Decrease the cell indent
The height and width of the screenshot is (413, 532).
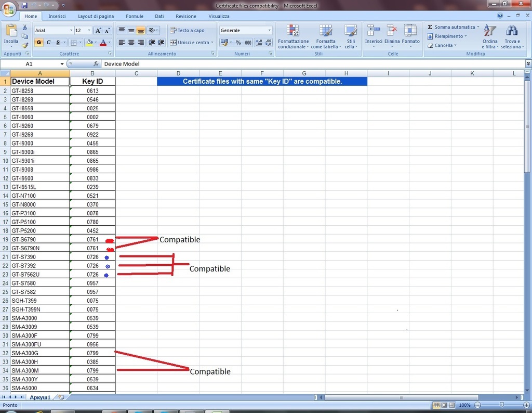pos(152,43)
